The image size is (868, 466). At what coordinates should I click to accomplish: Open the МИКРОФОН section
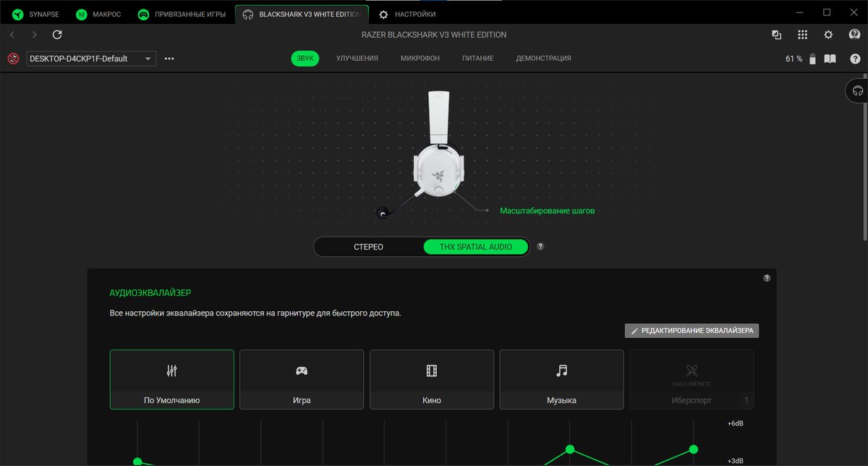point(420,59)
